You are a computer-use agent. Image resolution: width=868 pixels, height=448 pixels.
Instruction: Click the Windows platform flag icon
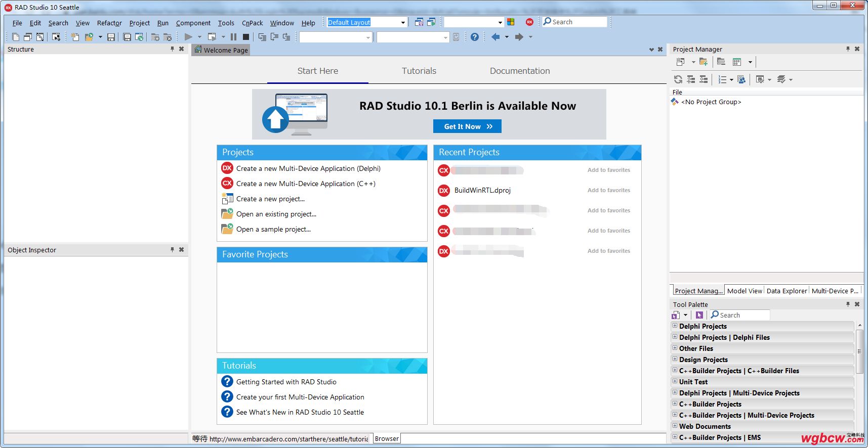[x=511, y=22]
